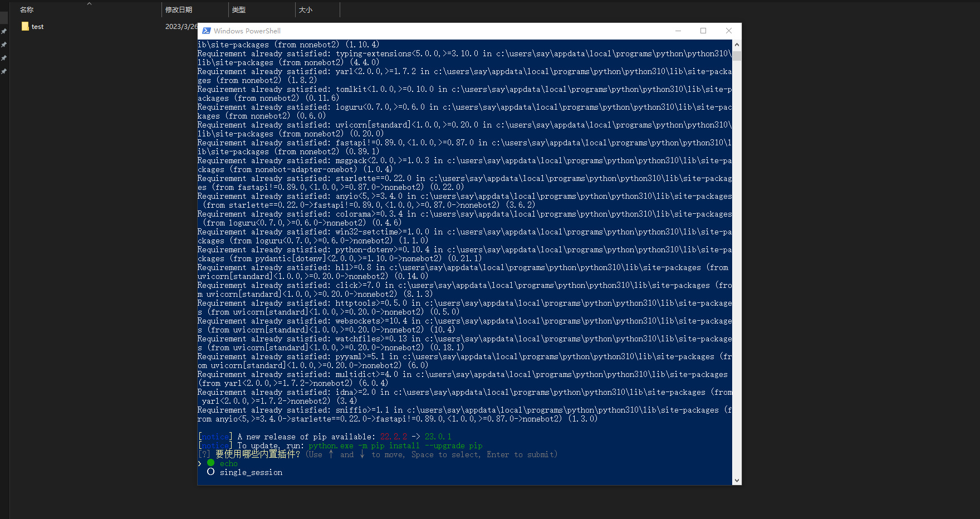Click the PowerShell vertical scrollbar thumb
Viewport: 980px width, 519px height.
(x=737, y=55)
